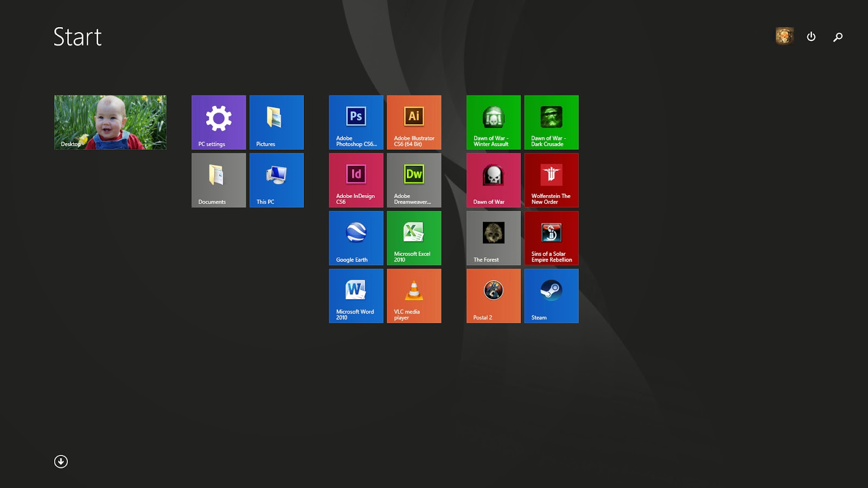The width and height of the screenshot is (868, 488).
Task: Open Microsoft Word 2010 tile
Action: coord(356,296)
